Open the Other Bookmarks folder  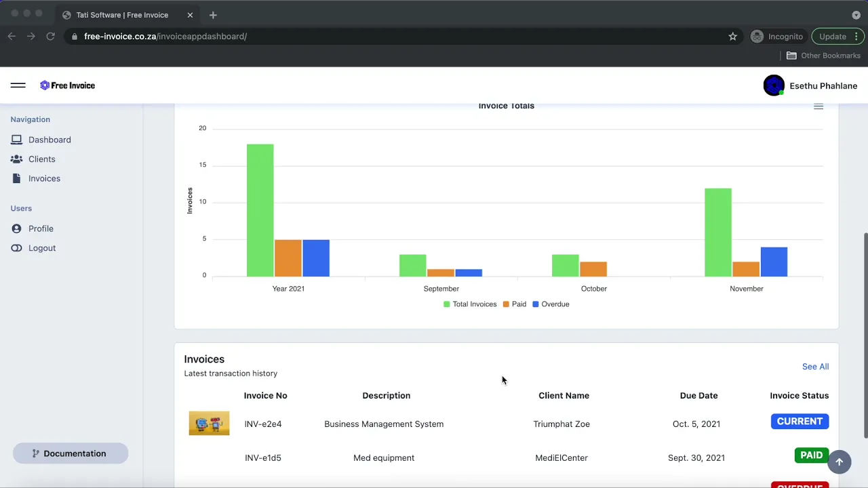(823, 56)
